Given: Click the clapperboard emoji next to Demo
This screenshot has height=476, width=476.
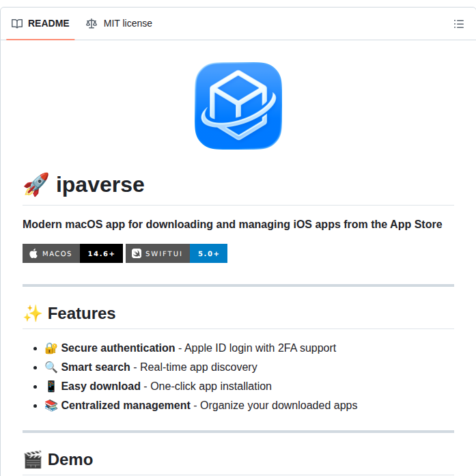Looking at the screenshot, I should point(33,460).
